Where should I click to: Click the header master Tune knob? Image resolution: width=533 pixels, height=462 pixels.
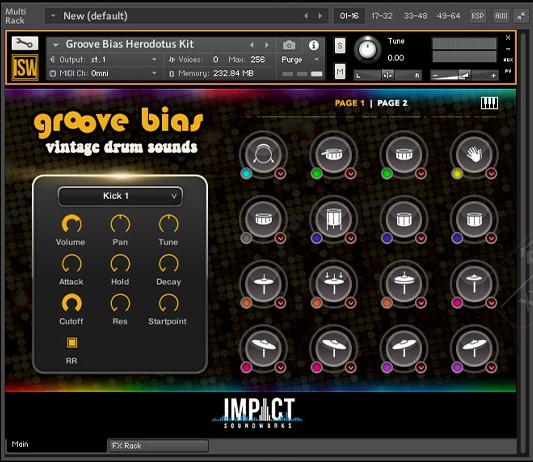point(367,50)
